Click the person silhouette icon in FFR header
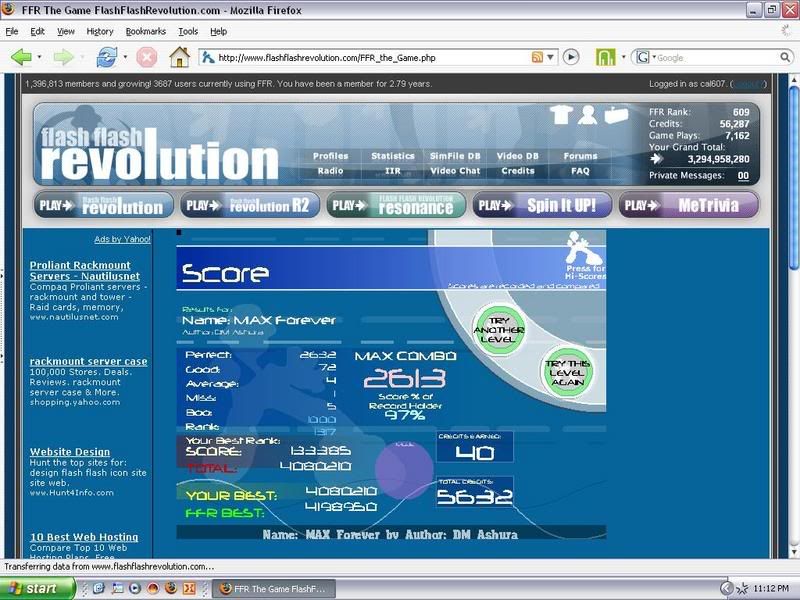800x600 pixels. (587, 114)
